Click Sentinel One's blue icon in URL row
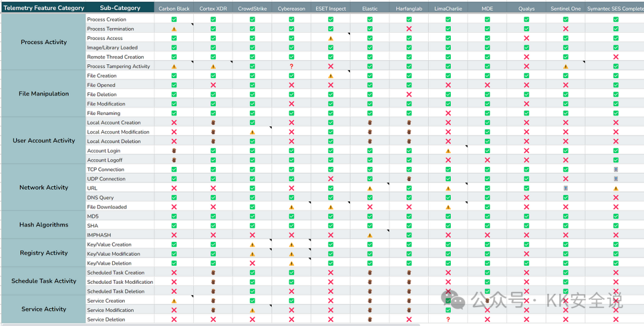644x326 pixels. [565, 188]
